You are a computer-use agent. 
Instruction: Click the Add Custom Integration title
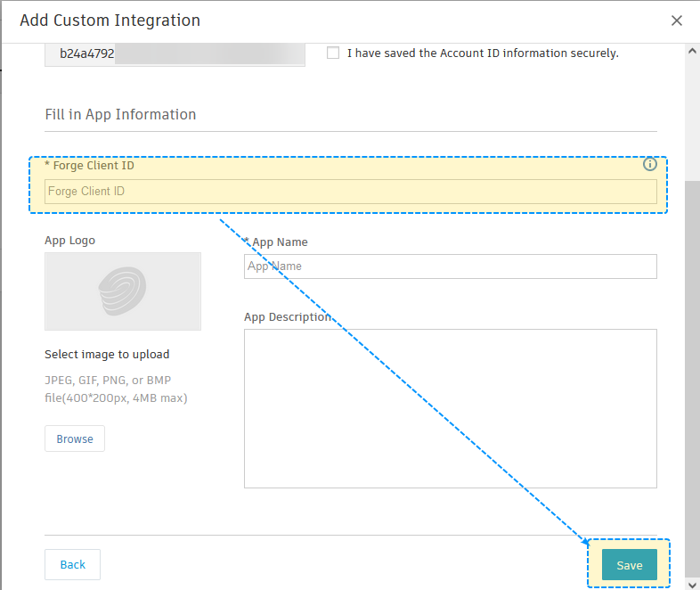[110, 20]
